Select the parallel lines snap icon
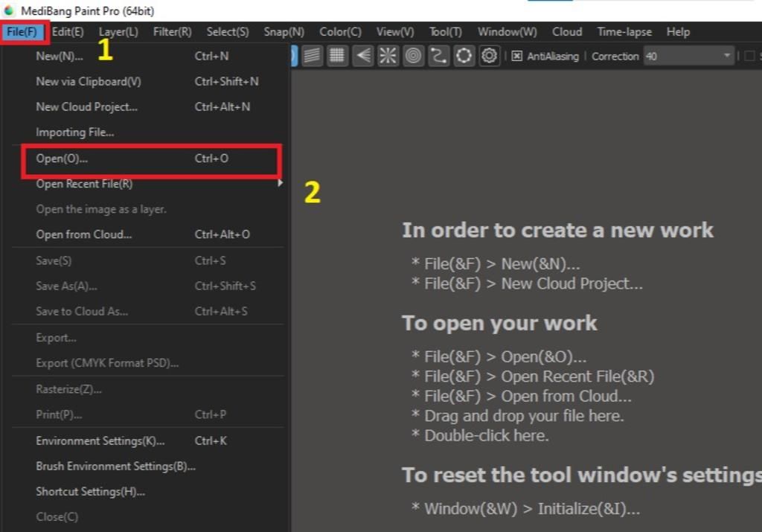Screen dimensions: 762x532 312,56
